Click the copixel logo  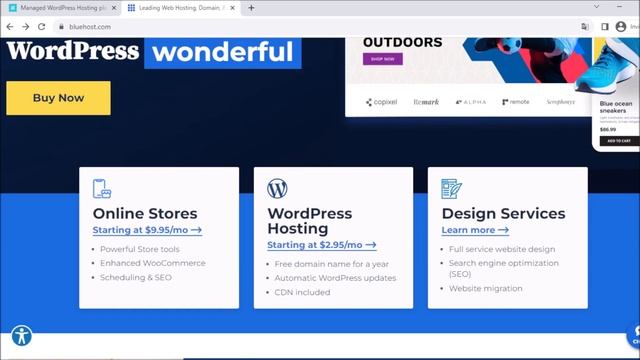point(381,102)
